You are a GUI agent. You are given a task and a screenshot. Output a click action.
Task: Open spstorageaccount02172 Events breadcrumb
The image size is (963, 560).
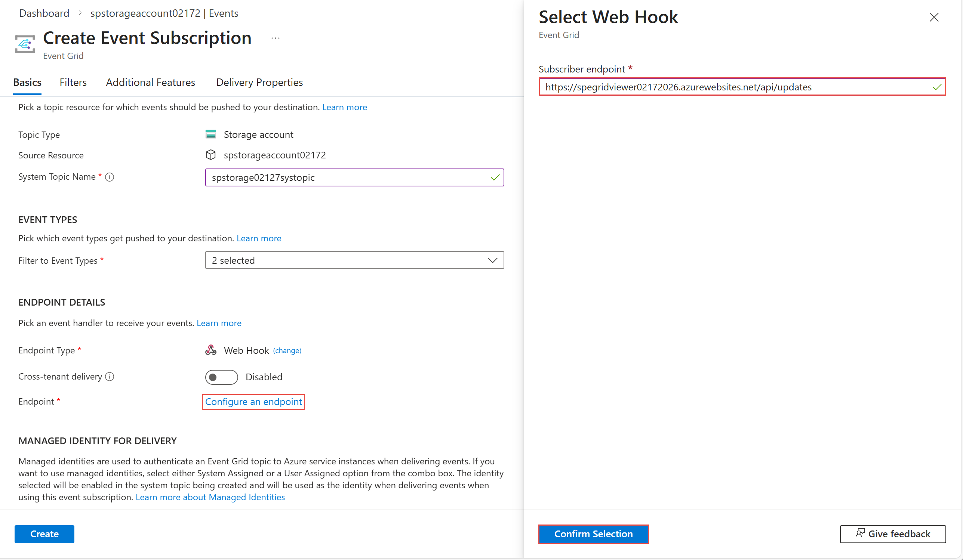click(164, 13)
